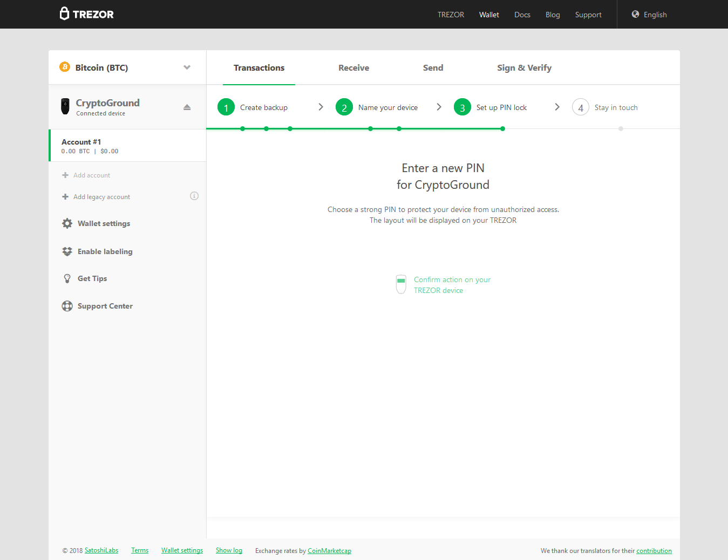The image size is (728, 560).
Task: Click the Wallet settings gear icon
Action: [67, 223]
